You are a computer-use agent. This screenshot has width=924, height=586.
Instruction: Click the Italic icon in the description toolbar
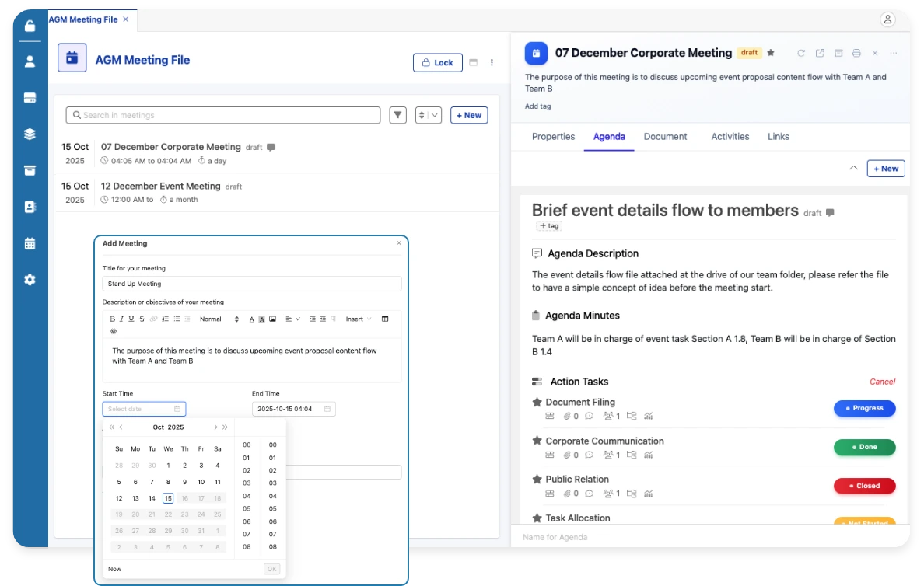pyautogui.click(x=121, y=319)
